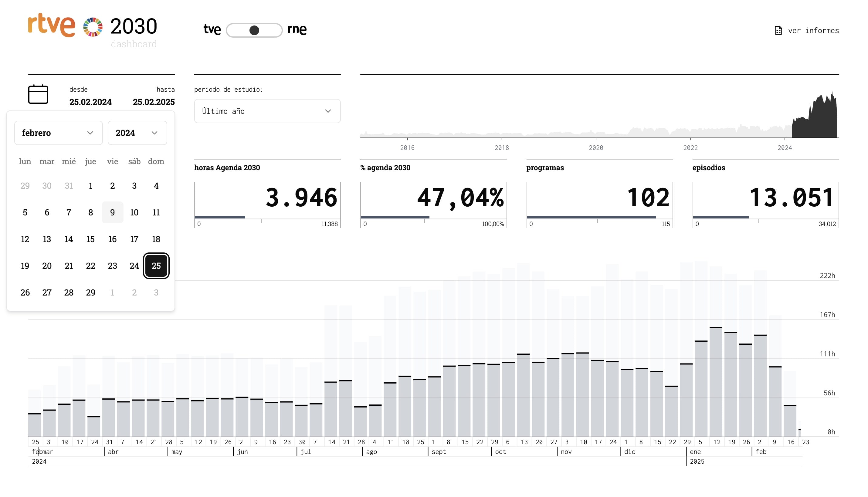Click the colorful SDG wheel icon
This screenshot has width=868, height=497.
pos(93,27)
